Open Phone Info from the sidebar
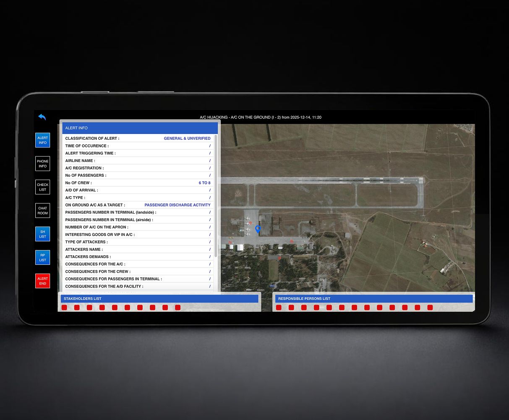Image resolution: width=509 pixels, height=420 pixels. click(x=43, y=164)
